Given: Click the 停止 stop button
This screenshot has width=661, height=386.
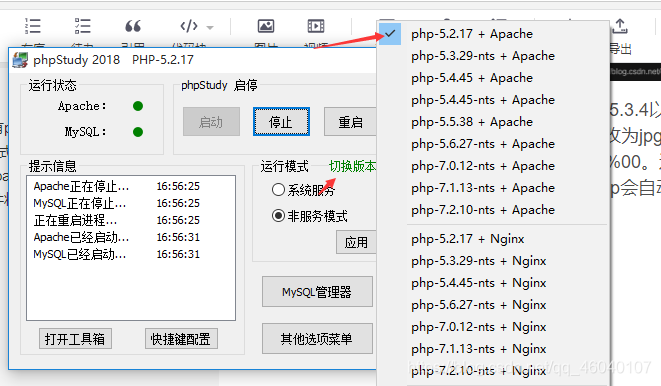Looking at the screenshot, I should [281, 121].
